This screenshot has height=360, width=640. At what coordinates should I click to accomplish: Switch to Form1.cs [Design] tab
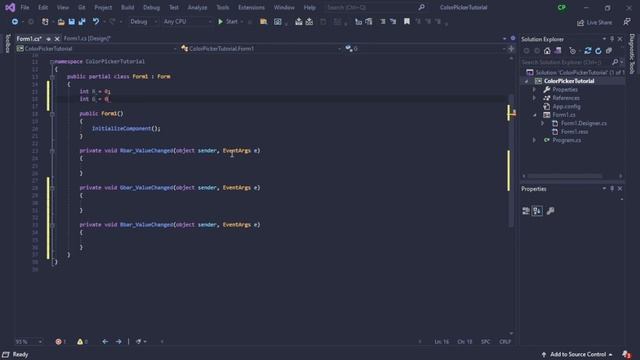pos(87,38)
